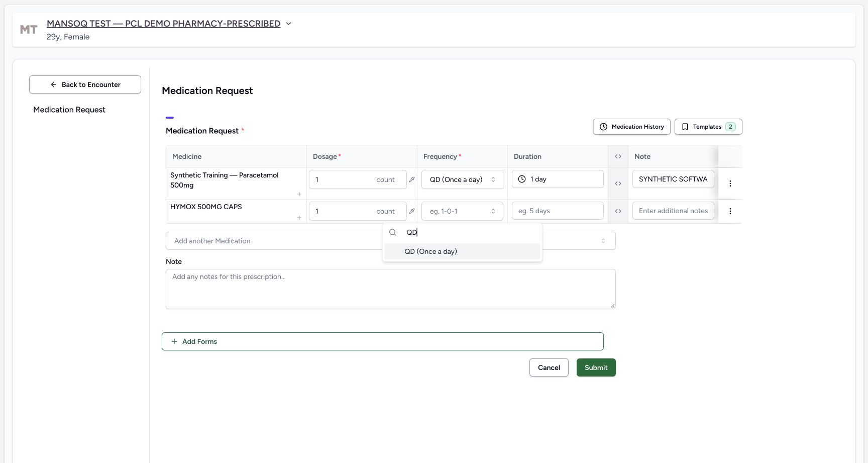
Task: Click the HYMOX 500MG CAPS medicine name
Action: pyautogui.click(x=206, y=207)
